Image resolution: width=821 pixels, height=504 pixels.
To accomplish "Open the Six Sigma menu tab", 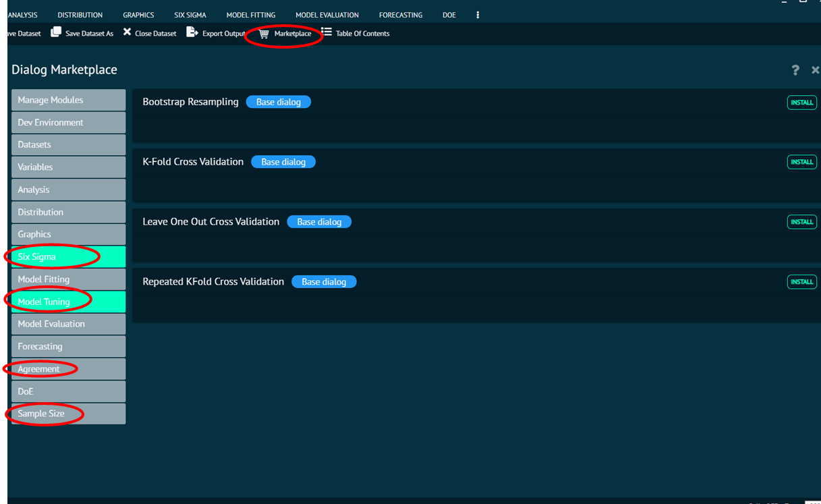I will click(190, 15).
